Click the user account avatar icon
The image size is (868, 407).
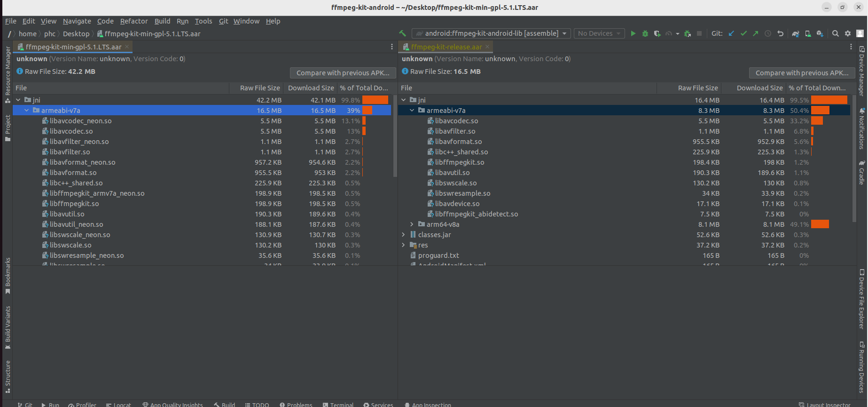[860, 33]
